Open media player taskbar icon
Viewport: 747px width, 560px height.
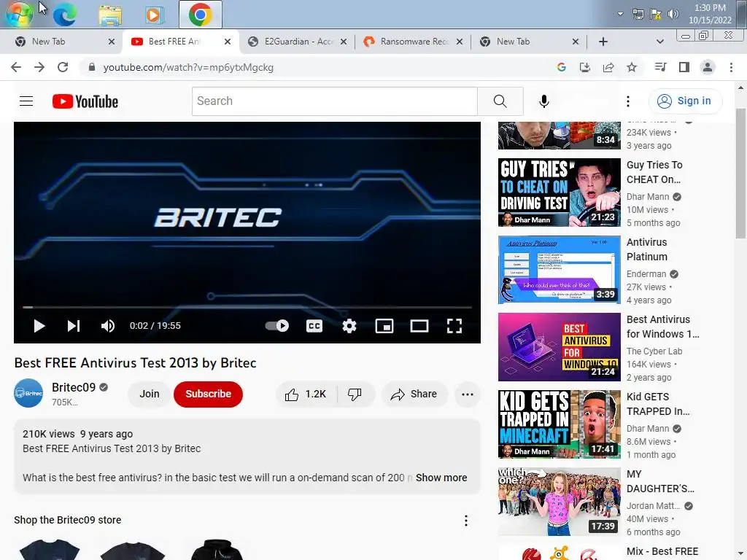click(x=154, y=15)
